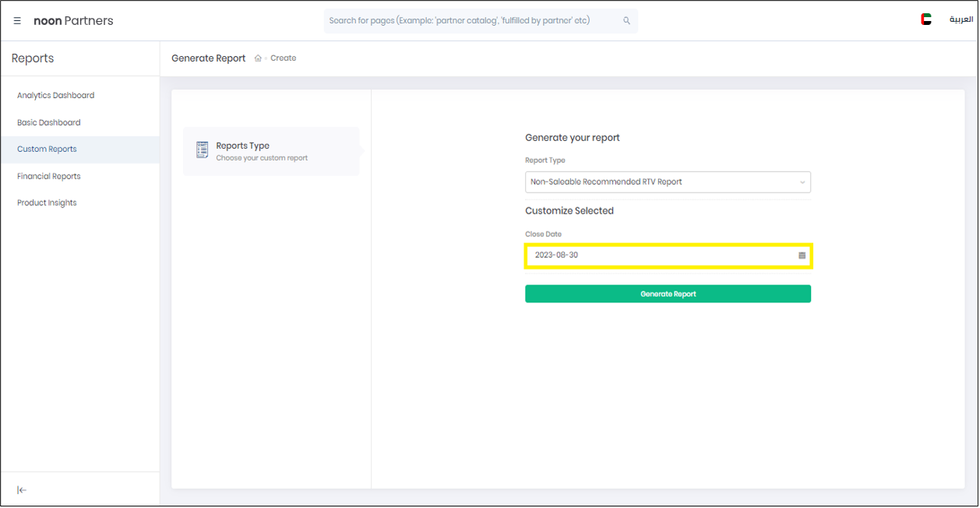Open Product Insights page
980x508 pixels.
point(47,203)
